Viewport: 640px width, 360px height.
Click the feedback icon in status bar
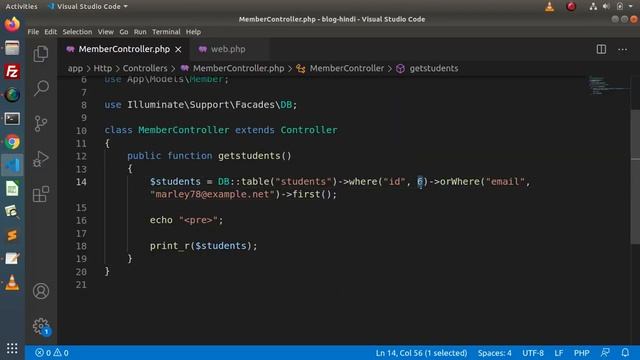point(605,353)
